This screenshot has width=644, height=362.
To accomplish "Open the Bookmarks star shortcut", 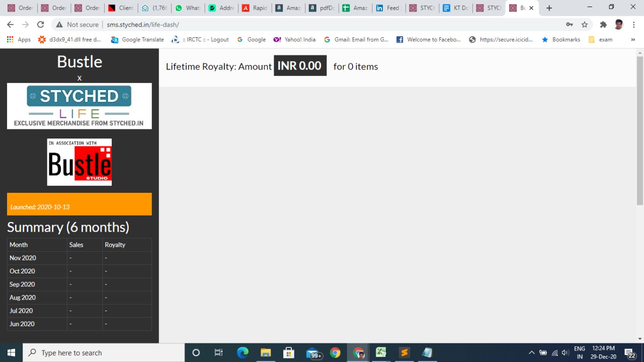I will pos(561,39).
